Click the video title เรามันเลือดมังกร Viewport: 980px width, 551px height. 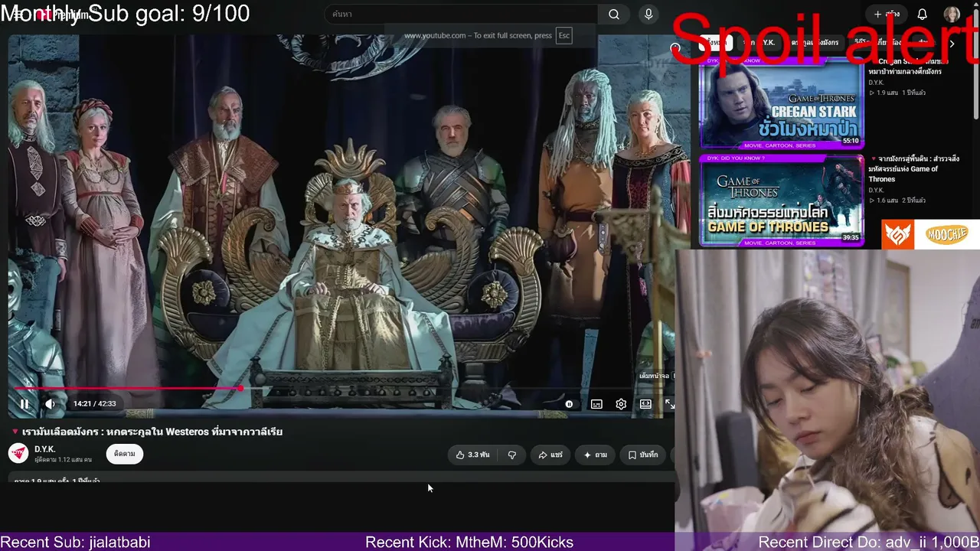click(x=147, y=432)
